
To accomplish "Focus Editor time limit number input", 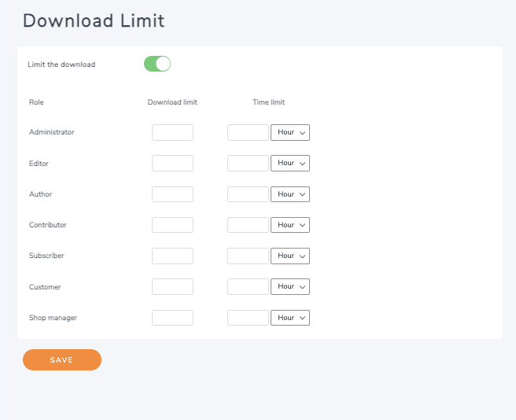I will pos(248,163).
